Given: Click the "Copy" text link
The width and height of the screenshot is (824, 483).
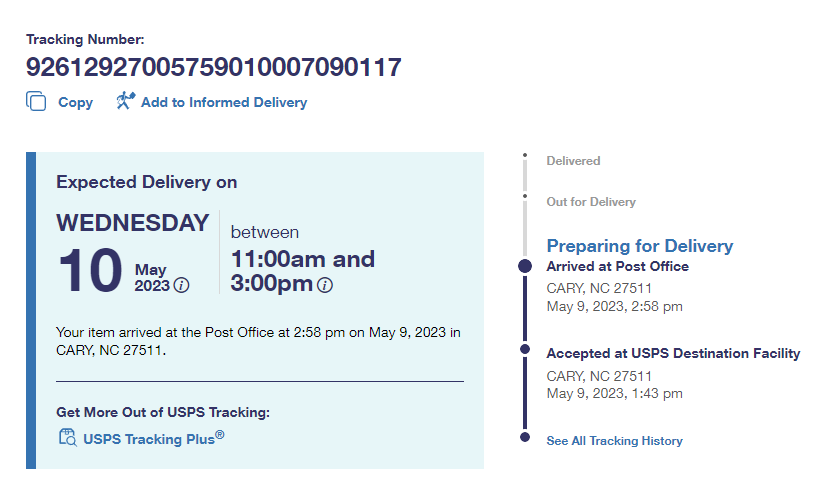Looking at the screenshot, I should pyautogui.click(x=75, y=102).
